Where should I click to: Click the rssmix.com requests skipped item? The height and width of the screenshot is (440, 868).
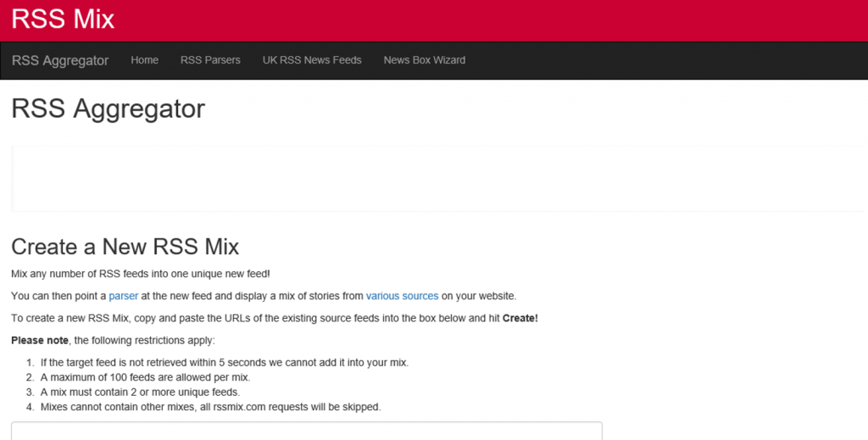(210, 407)
